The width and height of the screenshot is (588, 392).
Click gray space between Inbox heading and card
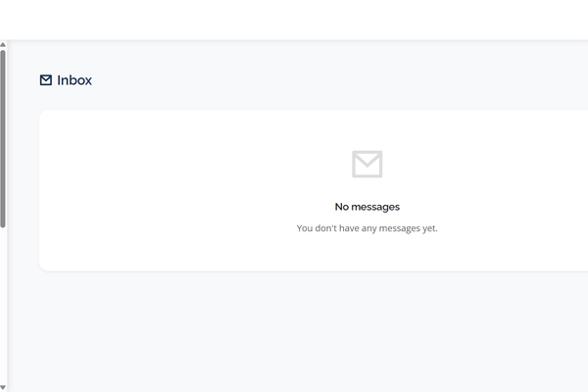(263, 99)
